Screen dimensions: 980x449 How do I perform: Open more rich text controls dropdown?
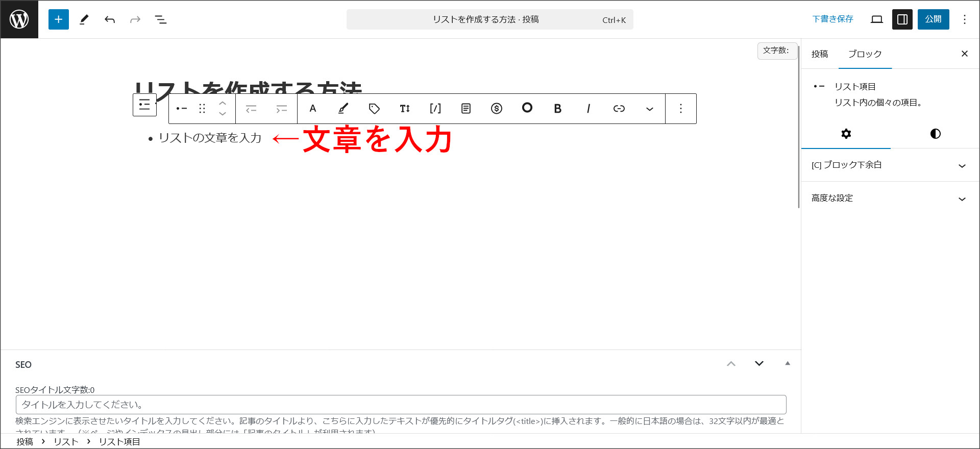tap(650, 109)
